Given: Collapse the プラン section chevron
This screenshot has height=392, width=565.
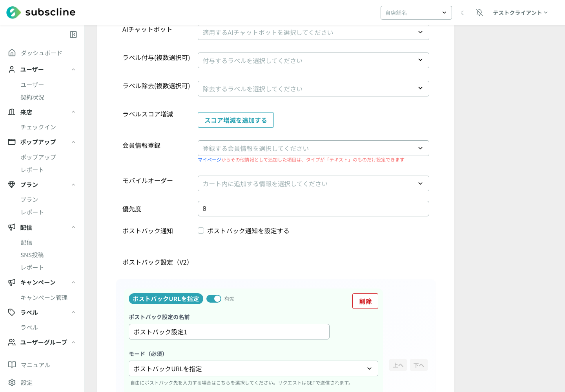Looking at the screenshot, I should [x=73, y=185].
